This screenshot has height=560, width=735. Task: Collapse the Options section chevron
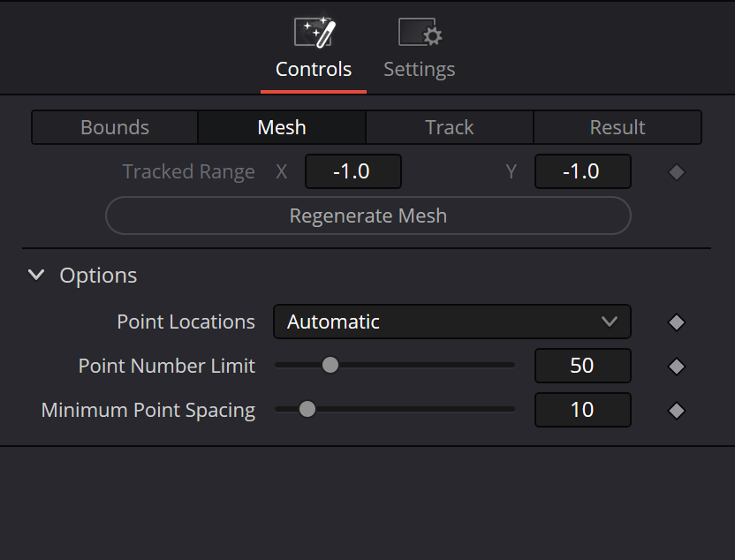(x=36, y=275)
